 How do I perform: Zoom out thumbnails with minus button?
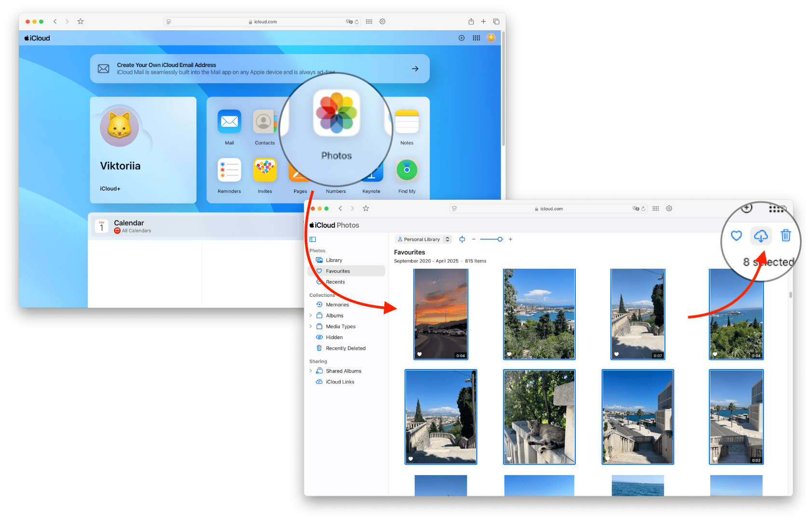pyautogui.click(x=474, y=239)
